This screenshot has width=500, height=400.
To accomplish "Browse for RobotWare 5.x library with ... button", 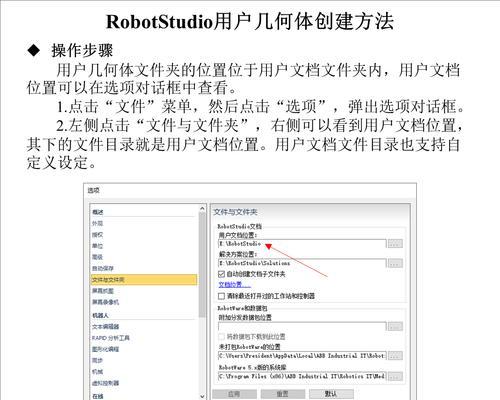I will click(x=395, y=376).
